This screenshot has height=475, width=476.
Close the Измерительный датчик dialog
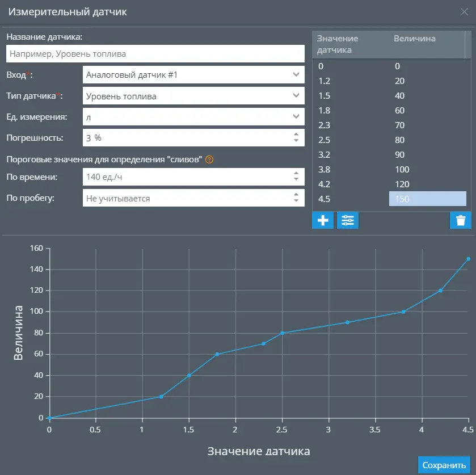tap(464, 11)
